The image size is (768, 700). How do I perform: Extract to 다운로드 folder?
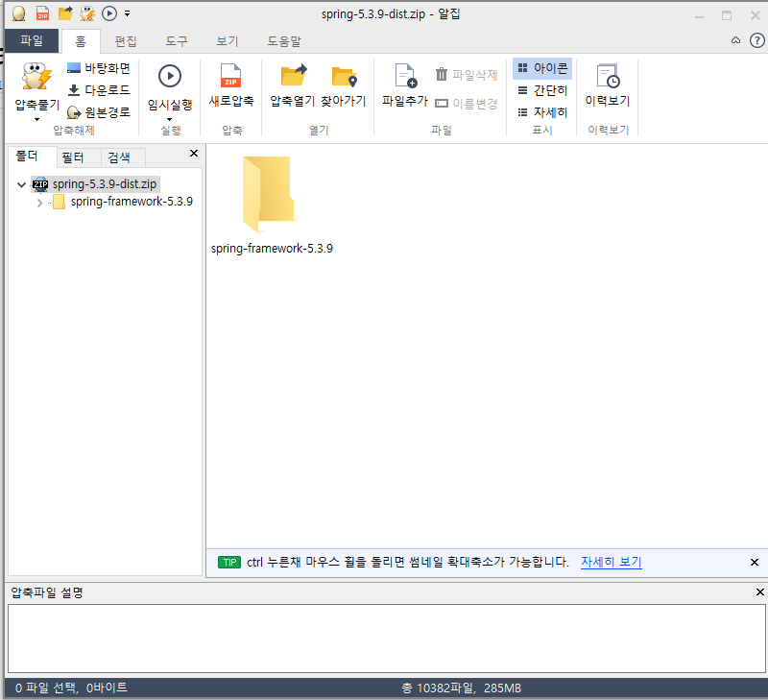[x=99, y=90]
